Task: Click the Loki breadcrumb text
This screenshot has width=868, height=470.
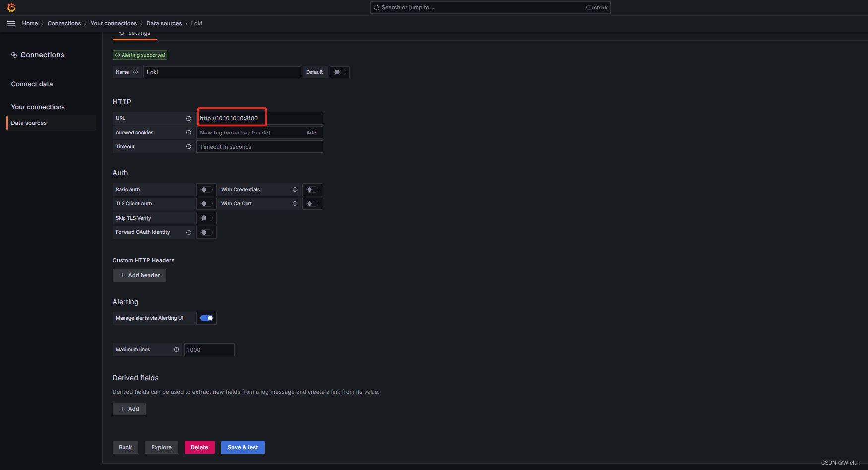Action: coord(197,24)
